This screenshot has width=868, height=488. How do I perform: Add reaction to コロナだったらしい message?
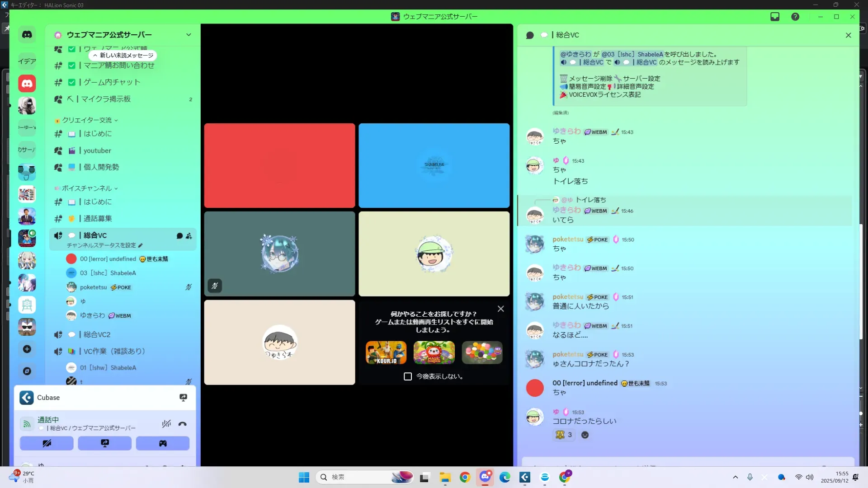click(585, 435)
